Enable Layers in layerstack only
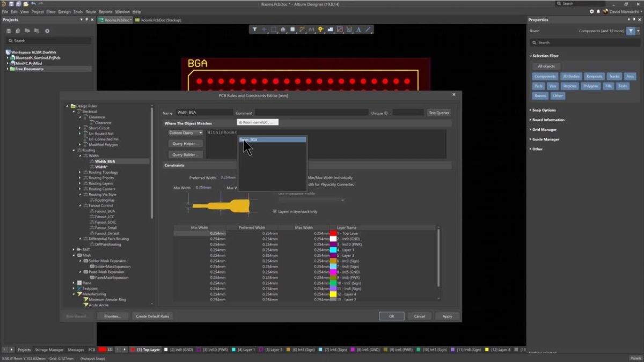644x362 pixels. 275,211
